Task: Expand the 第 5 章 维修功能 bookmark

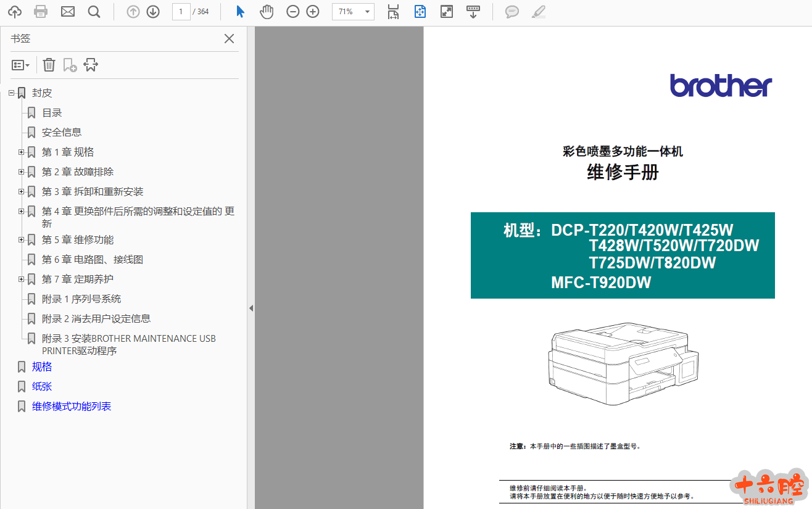Action: click(21, 240)
